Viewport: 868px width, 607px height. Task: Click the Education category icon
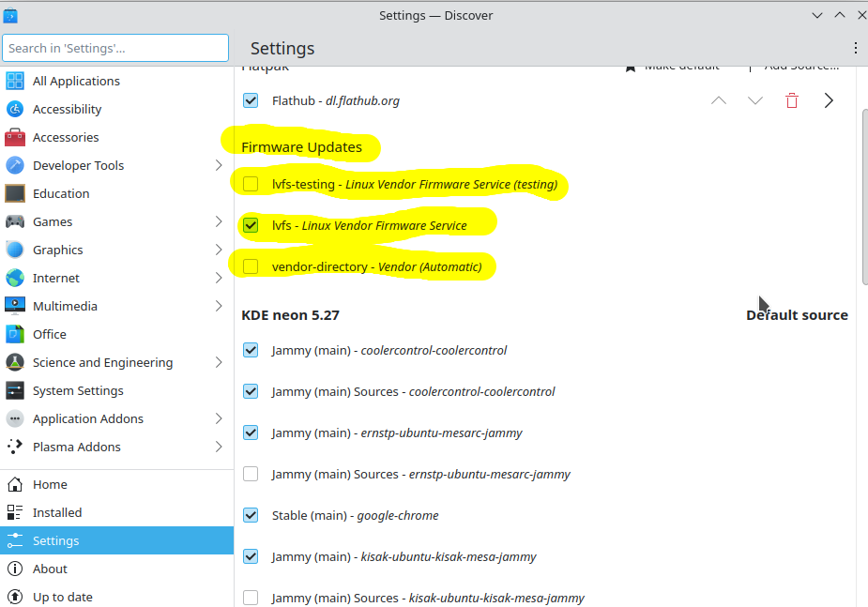pyautogui.click(x=15, y=194)
